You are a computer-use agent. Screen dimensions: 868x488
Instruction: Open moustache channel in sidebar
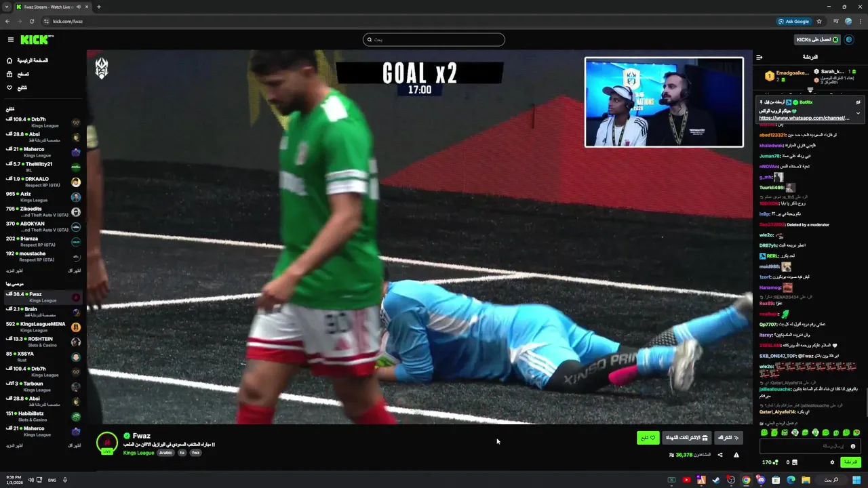pos(42,256)
